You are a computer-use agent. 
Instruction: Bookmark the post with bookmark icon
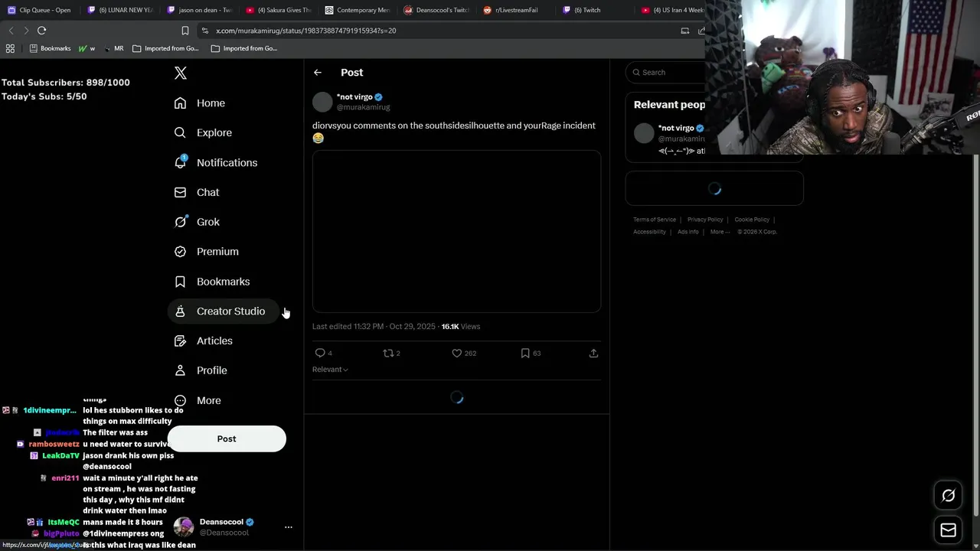pos(525,353)
